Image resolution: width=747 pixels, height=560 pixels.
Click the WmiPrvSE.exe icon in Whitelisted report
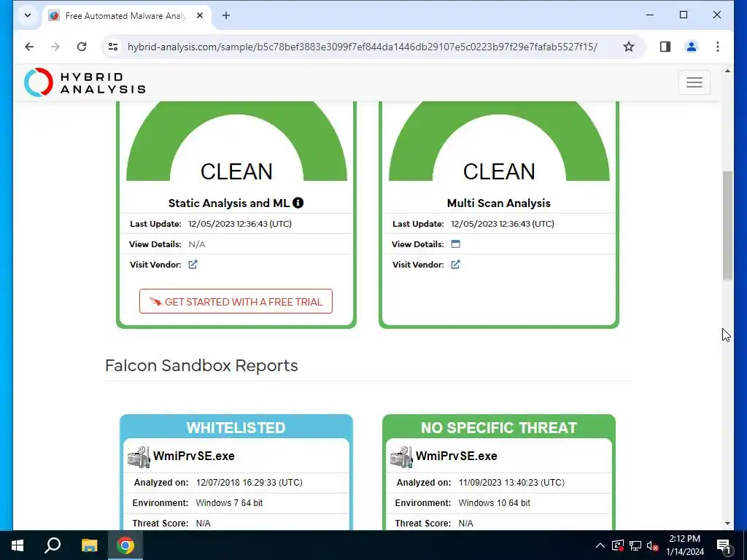click(139, 457)
